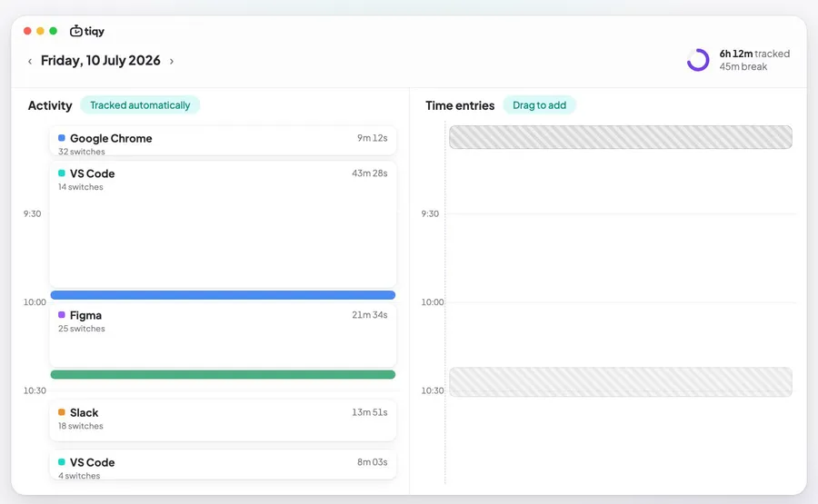Click the top striped time entry block
818x504 pixels.
point(621,137)
